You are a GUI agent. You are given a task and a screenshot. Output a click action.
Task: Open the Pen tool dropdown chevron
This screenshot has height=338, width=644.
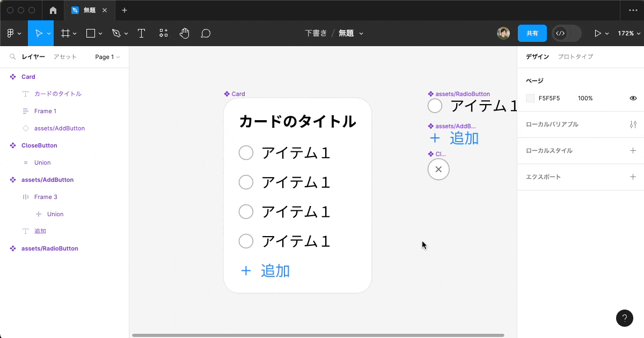pyautogui.click(x=126, y=33)
